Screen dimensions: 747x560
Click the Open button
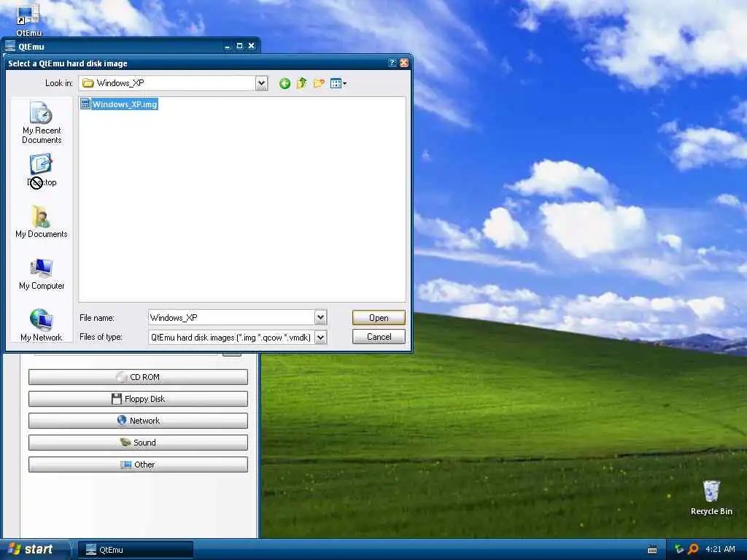[x=379, y=318]
